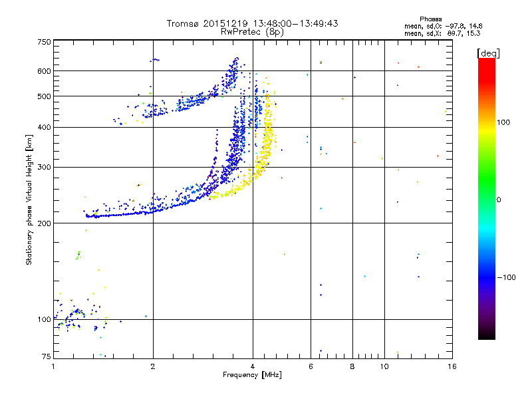Click the x-axis tick label '16'
Viewport: 532px width, 399px height.
(x=452, y=366)
